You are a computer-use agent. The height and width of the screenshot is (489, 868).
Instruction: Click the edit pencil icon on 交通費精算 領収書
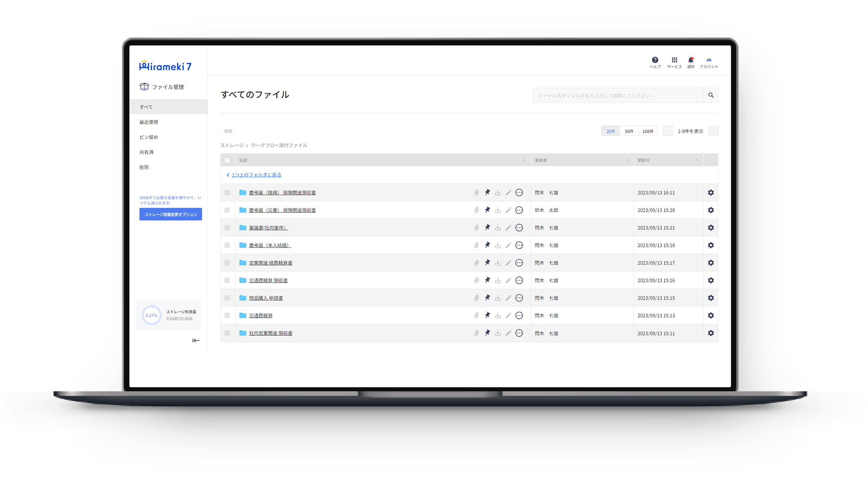508,279
